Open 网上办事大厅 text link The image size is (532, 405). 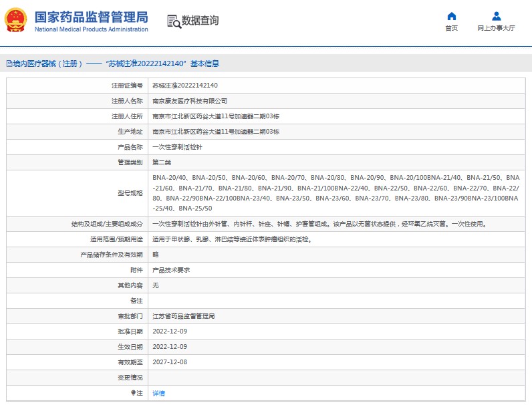[496, 28]
